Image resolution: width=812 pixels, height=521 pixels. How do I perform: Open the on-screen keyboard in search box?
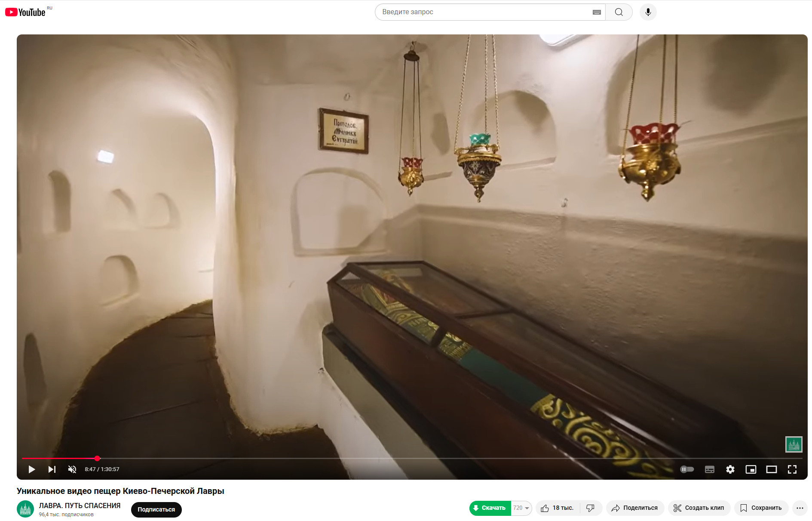597,12
